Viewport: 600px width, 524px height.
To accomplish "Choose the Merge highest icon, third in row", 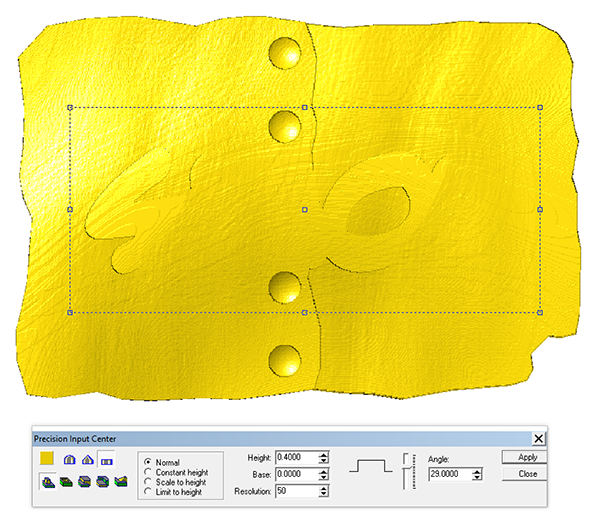I will (x=84, y=481).
